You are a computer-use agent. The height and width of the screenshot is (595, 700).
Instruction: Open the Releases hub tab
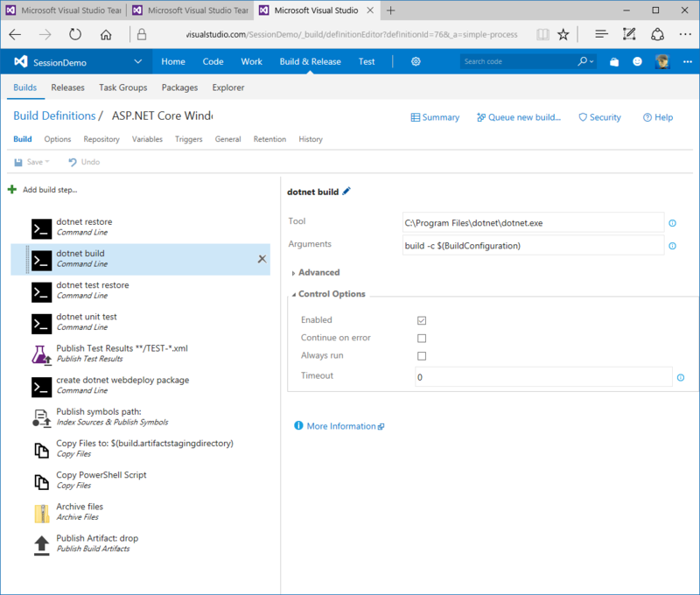tap(68, 87)
